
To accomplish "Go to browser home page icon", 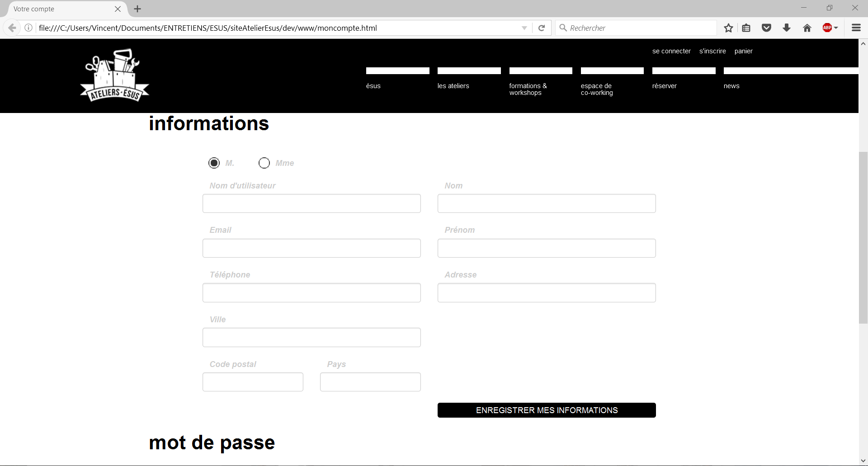I will coord(807,28).
